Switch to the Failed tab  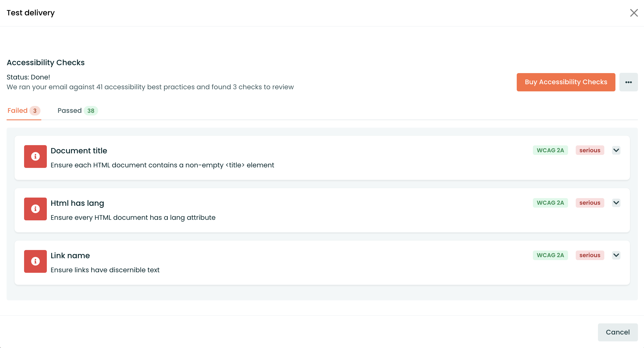pos(24,111)
